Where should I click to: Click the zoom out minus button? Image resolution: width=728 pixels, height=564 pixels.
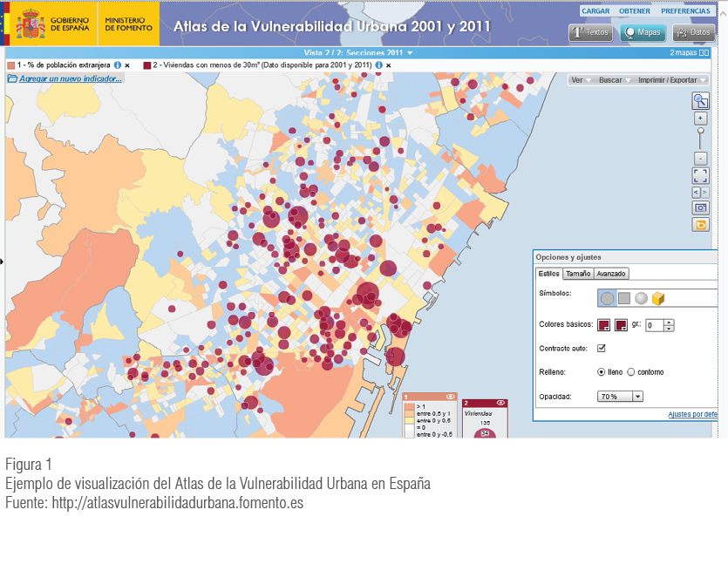(x=700, y=159)
